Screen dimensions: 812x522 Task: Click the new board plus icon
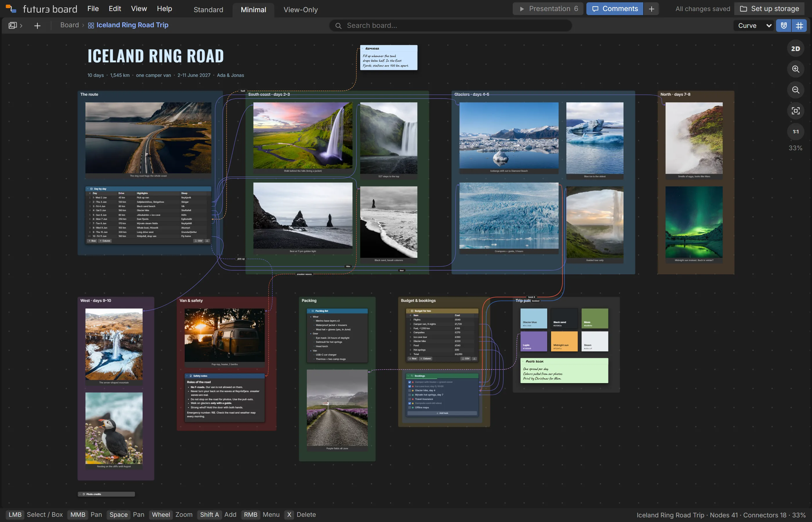pos(37,26)
